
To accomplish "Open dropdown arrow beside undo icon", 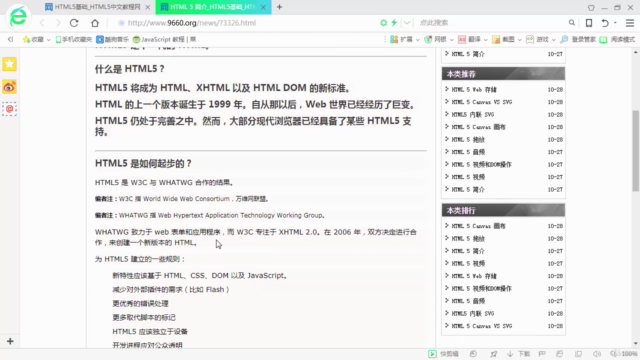I will (x=615, y=23).
